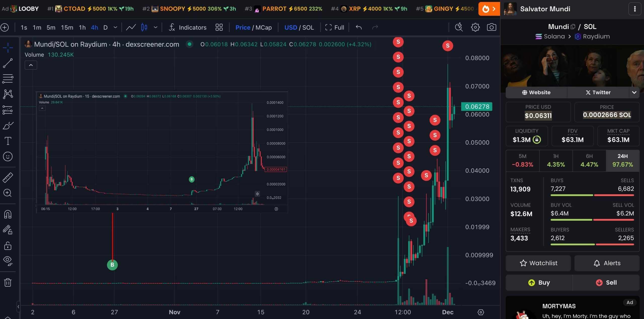
Task: Take a chart snapshot with camera icon
Action: tap(491, 27)
